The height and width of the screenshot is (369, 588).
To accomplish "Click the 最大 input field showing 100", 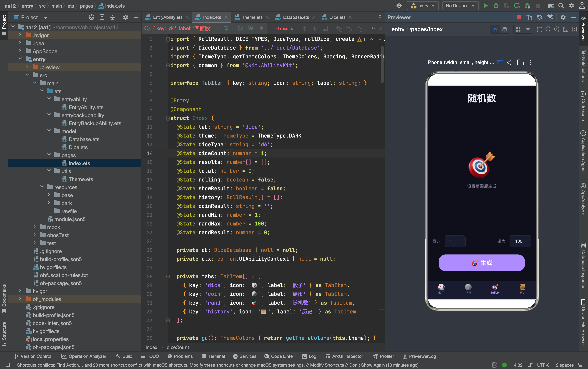I will [x=520, y=241].
